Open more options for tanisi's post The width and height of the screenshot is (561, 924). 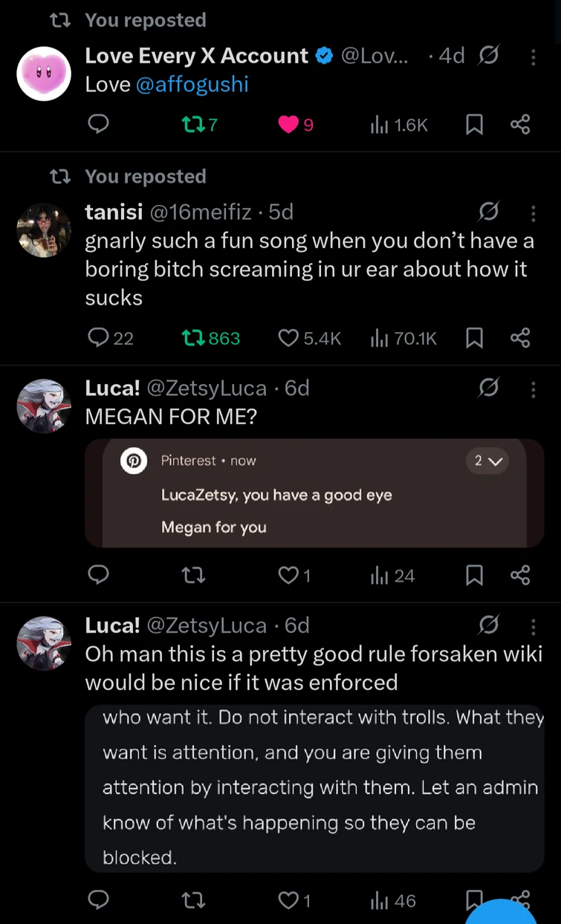tap(534, 214)
